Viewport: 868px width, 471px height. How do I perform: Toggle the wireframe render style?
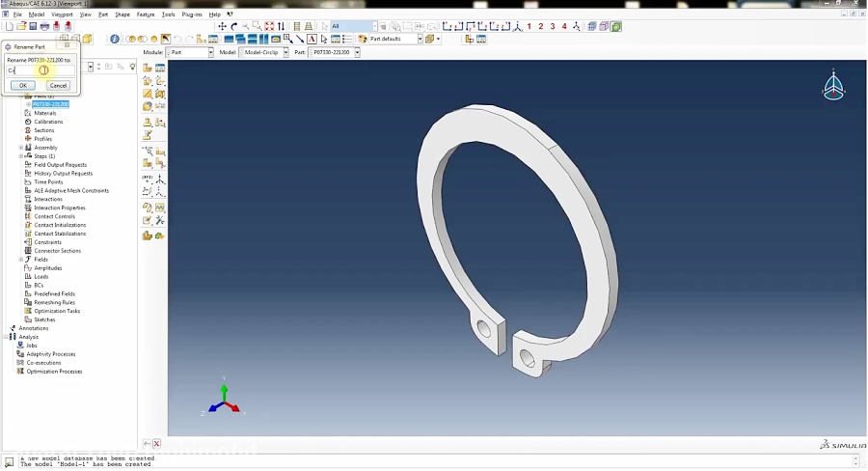coord(592,26)
